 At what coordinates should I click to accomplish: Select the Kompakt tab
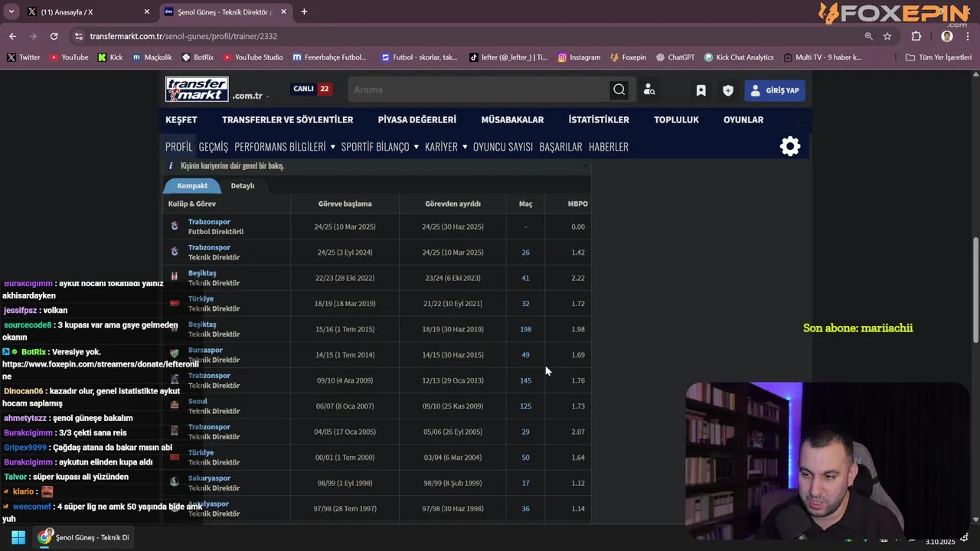click(x=192, y=186)
